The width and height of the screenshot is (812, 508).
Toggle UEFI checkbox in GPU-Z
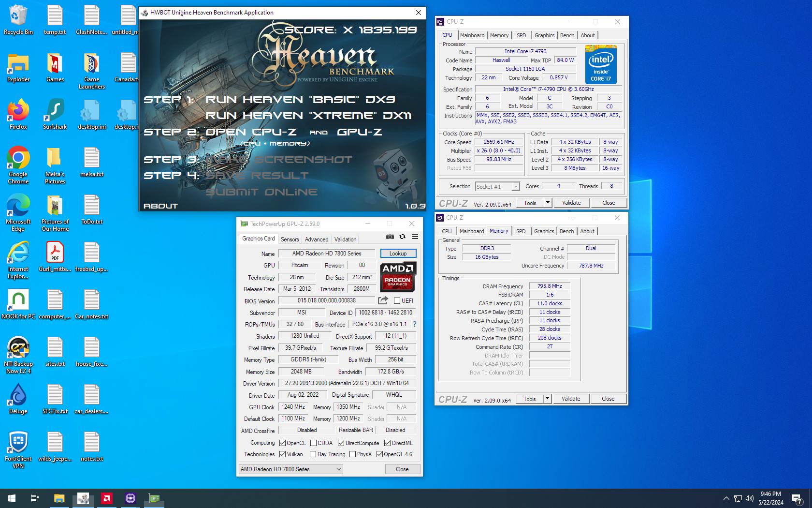pos(396,301)
